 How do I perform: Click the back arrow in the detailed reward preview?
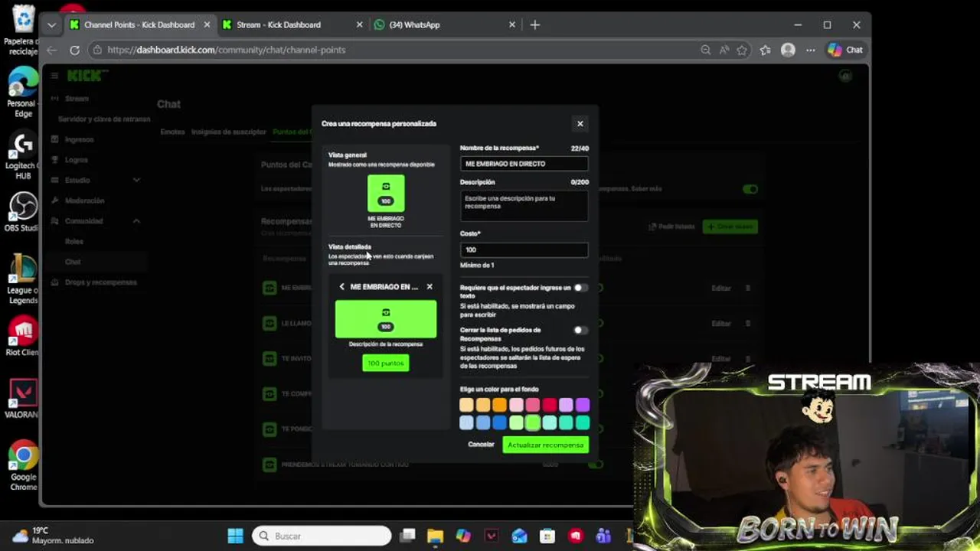click(341, 287)
